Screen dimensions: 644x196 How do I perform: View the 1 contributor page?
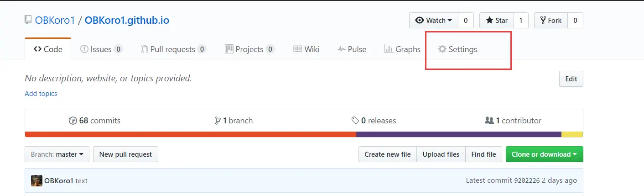pos(513,121)
